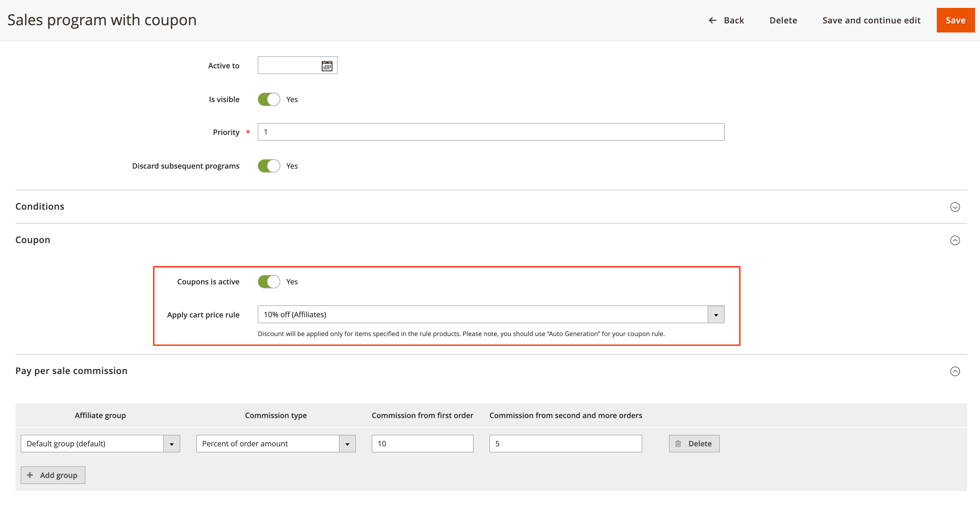Click Save and continue edit
Image resolution: width=980 pixels, height=505 pixels.
coord(871,20)
